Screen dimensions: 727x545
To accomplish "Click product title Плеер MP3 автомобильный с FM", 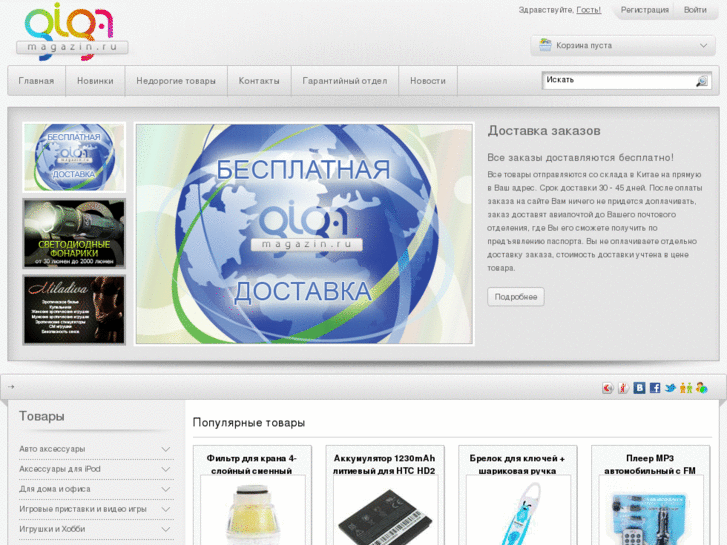I will click(x=650, y=464).
